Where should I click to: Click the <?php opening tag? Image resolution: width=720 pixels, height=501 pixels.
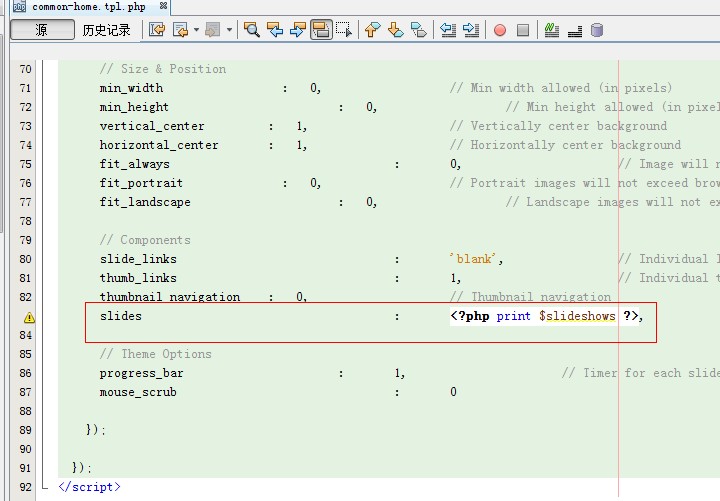(470, 316)
